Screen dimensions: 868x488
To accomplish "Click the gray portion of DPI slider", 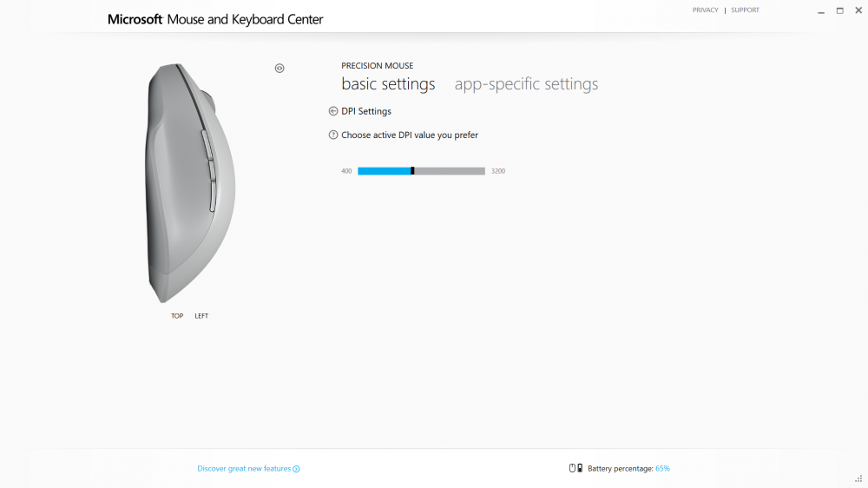I will click(x=450, y=171).
